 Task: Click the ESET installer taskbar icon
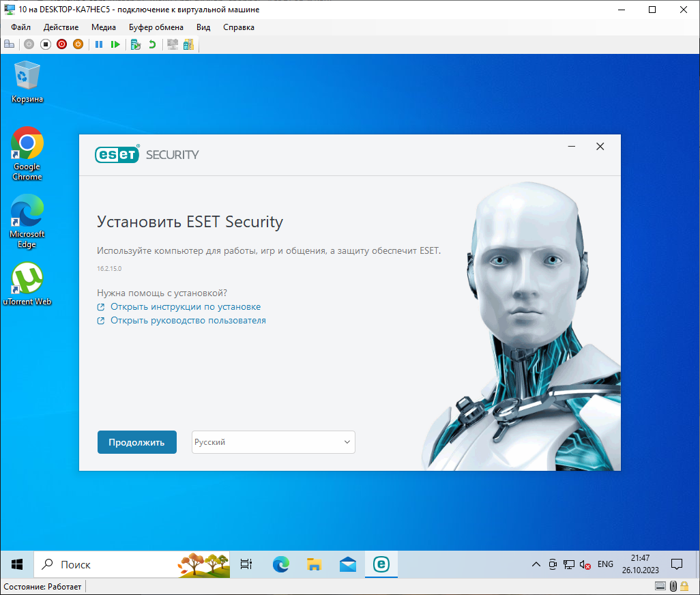(381, 564)
